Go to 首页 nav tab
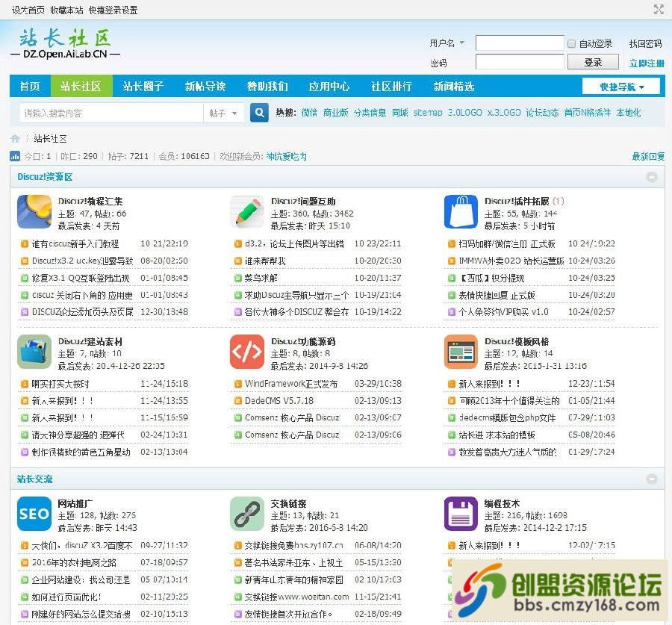This screenshot has height=625, width=672. tap(30, 86)
